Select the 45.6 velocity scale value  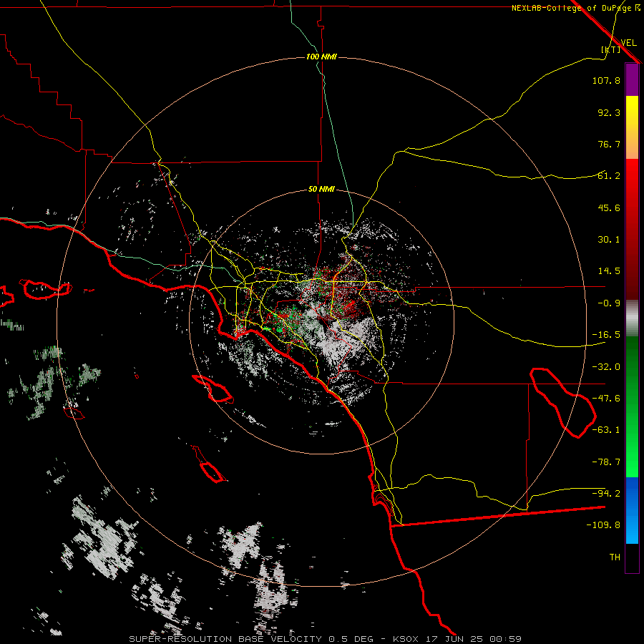[x=609, y=208]
